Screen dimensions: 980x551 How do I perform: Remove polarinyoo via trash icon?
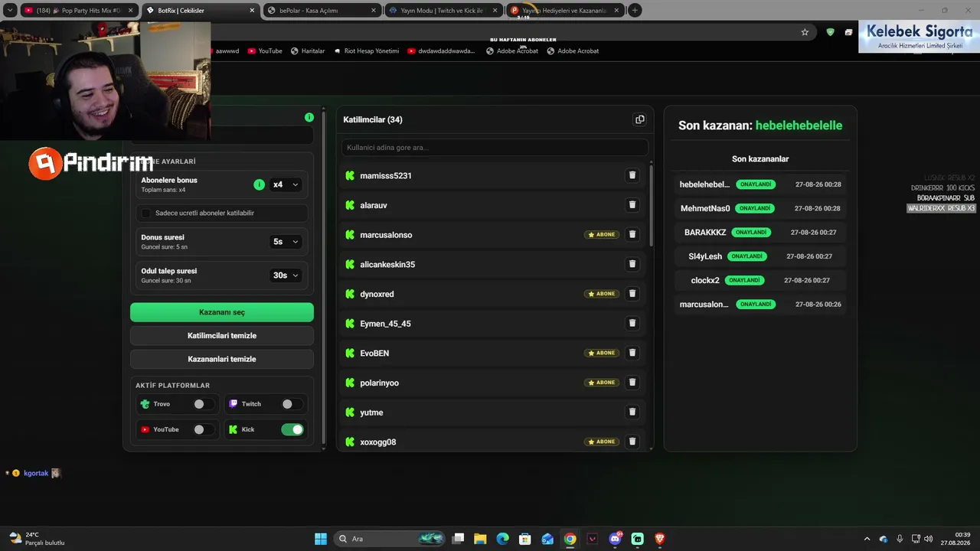(632, 383)
